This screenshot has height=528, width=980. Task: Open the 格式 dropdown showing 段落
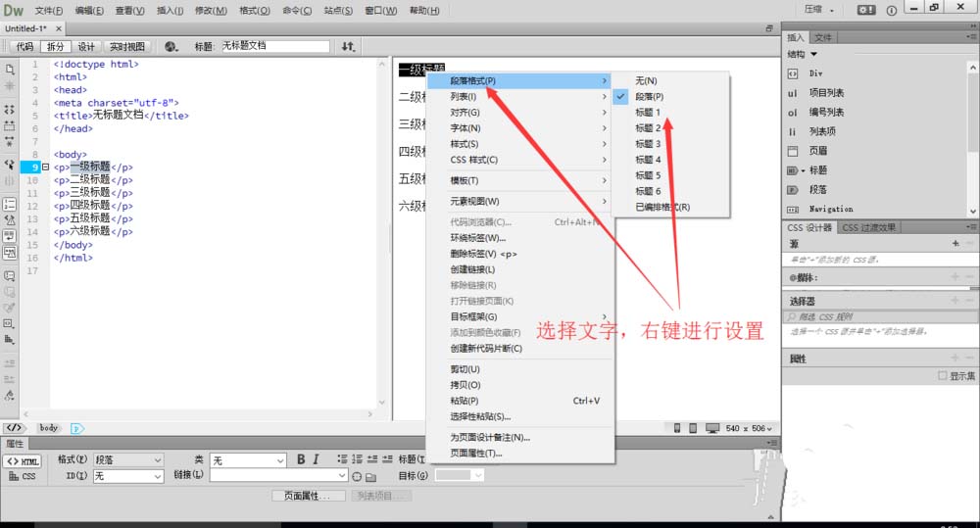(x=128, y=459)
